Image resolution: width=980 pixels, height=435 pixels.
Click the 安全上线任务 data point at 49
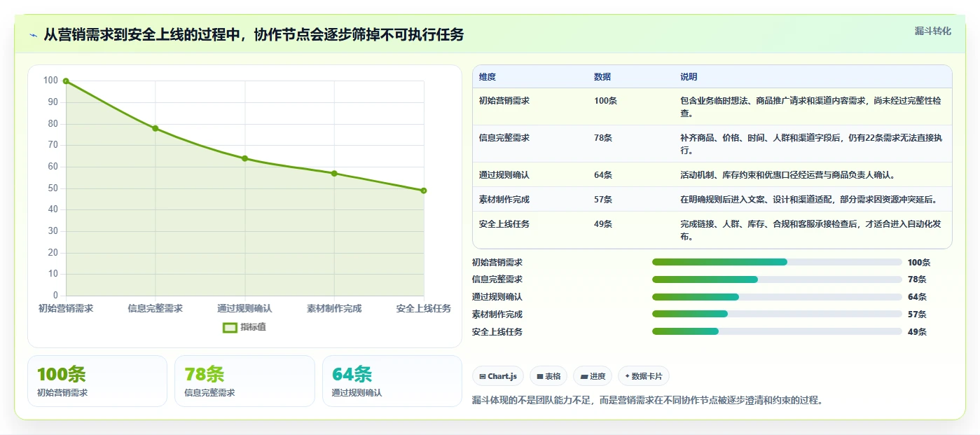click(x=424, y=191)
